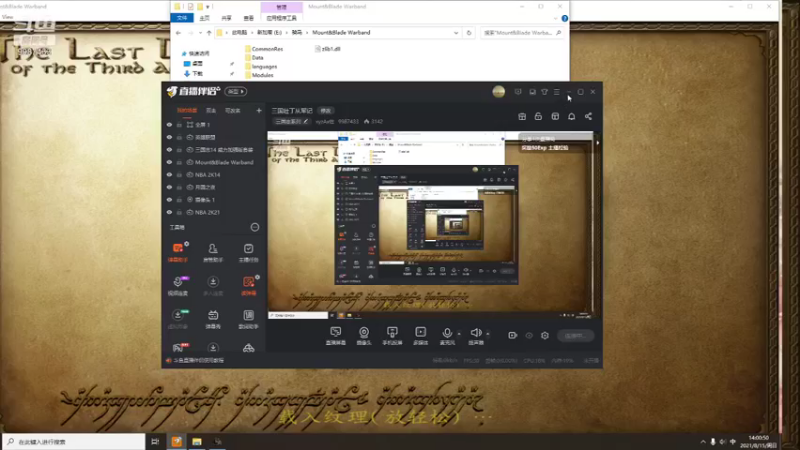Open the orange bullet-chat assistant tool
The image size is (800, 450).
coord(178,252)
